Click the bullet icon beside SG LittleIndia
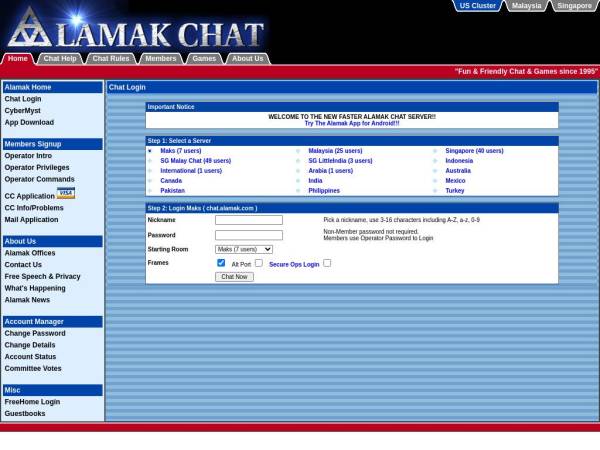Viewport: 600px width, 450px height. click(x=298, y=161)
